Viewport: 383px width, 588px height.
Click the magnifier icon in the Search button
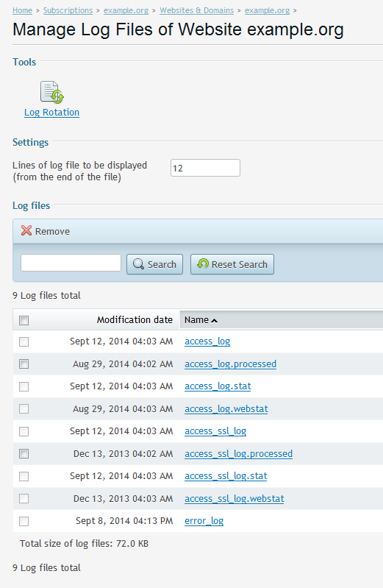[x=138, y=264]
